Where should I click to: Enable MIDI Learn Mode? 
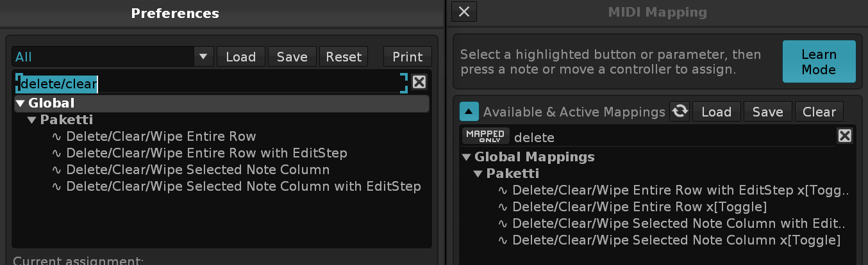[819, 61]
